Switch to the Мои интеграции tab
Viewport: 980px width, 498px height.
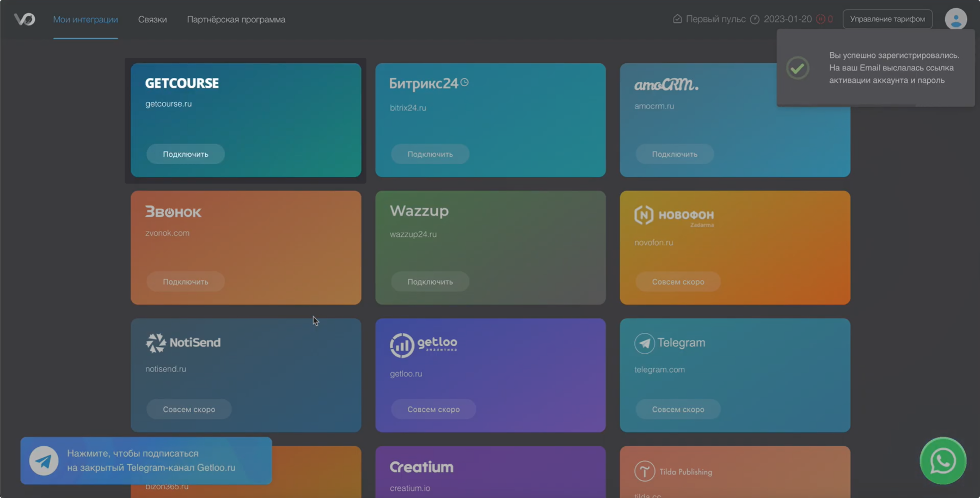(85, 20)
